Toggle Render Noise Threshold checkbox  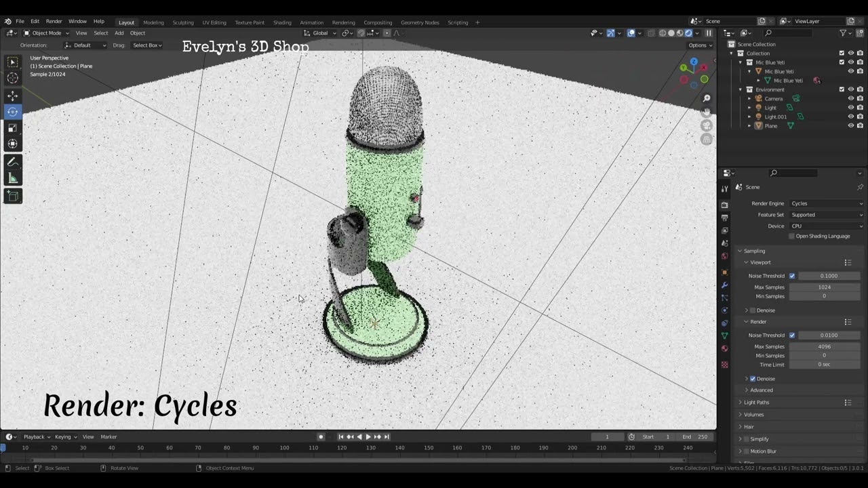[792, 335]
